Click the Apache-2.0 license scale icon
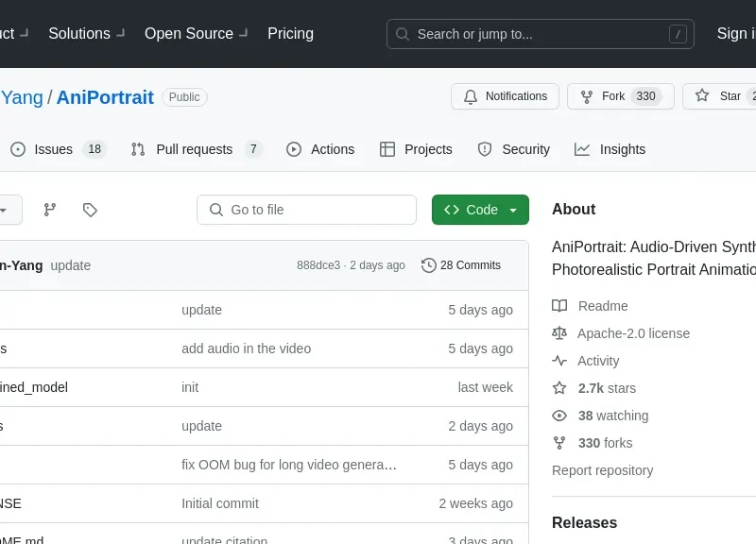This screenshot has width=756, height=544. [559, 333]
